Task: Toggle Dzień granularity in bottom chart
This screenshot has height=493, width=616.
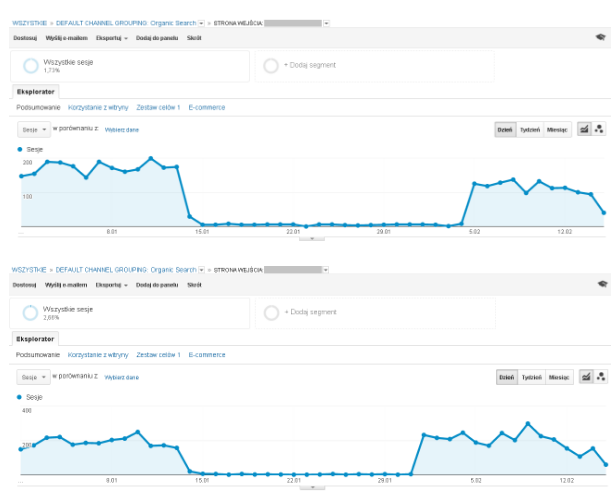Action: point(507,377)
